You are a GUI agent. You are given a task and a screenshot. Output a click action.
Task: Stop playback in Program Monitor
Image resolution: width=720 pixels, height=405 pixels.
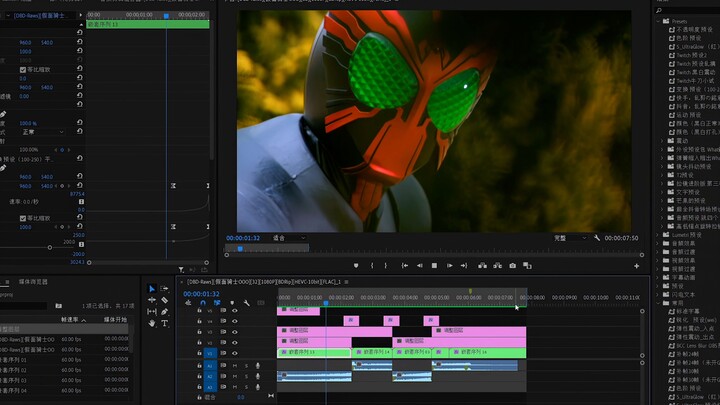click(434, 265)
